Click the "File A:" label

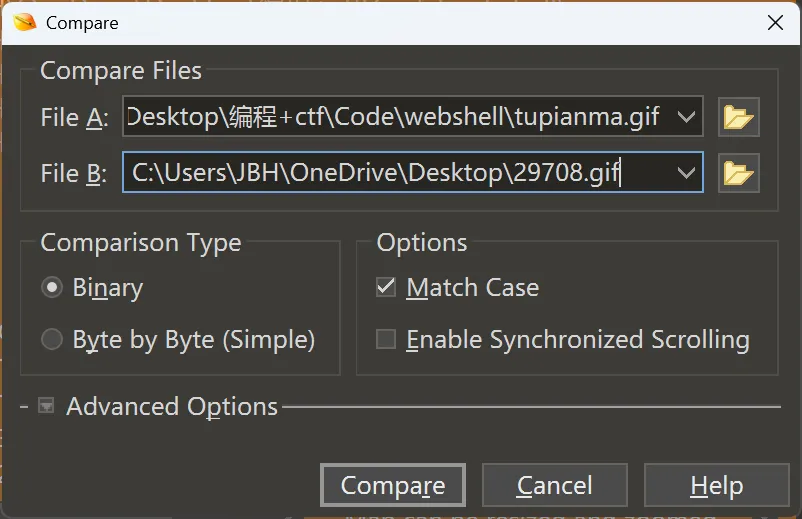coord(74,118)
